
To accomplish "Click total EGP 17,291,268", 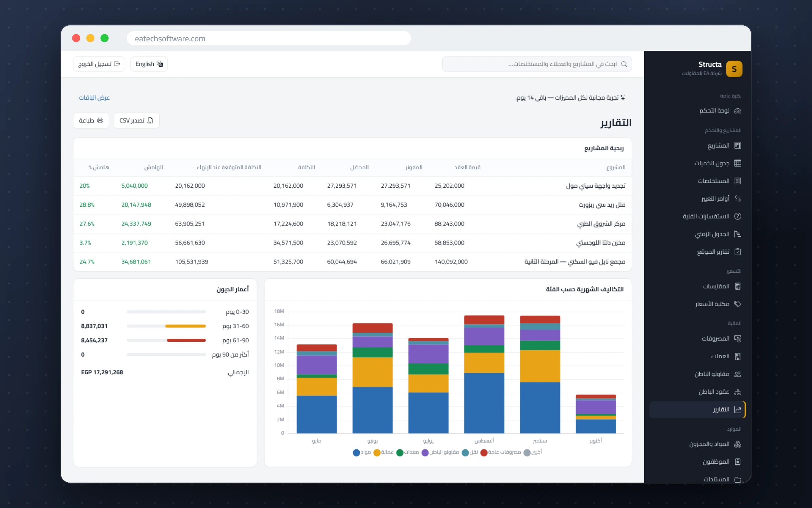I will pos(102,372).
